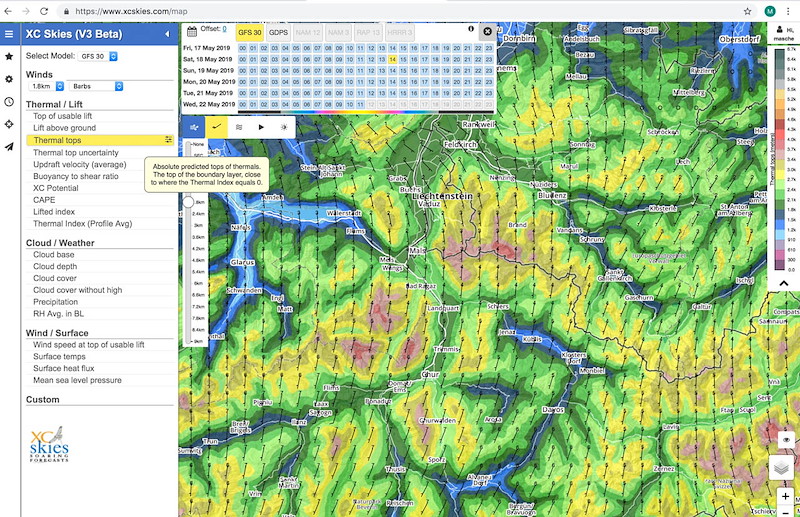The image size is (800, 517).
Task: Bookmark page with star in address bar
Action: (747, 11)
